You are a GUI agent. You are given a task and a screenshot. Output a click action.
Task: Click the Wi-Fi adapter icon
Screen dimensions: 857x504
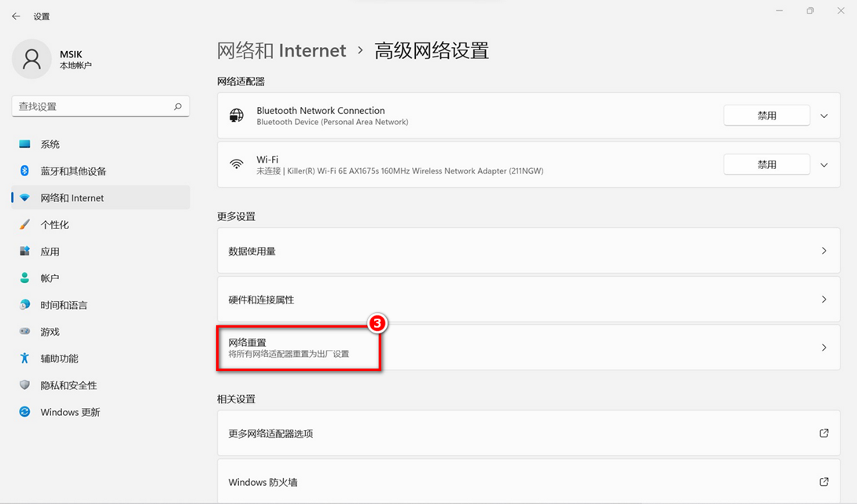pyautogui.click(x=237, y=164)
